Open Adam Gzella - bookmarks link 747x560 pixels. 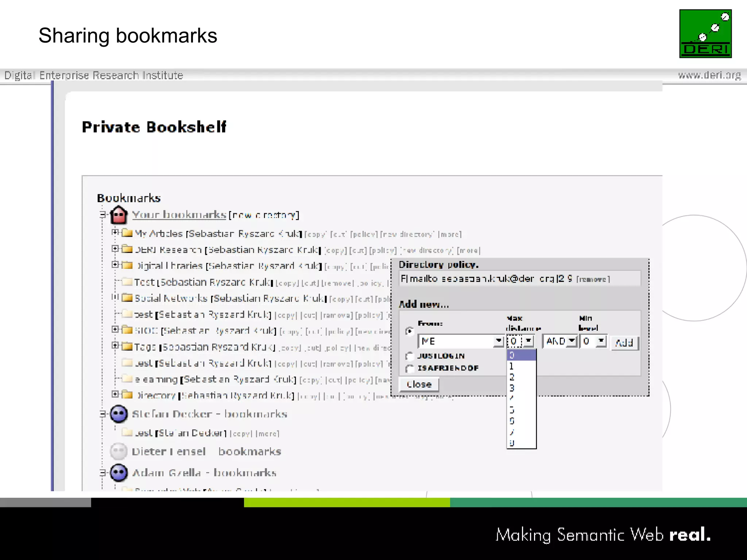[x=204, y=472]
